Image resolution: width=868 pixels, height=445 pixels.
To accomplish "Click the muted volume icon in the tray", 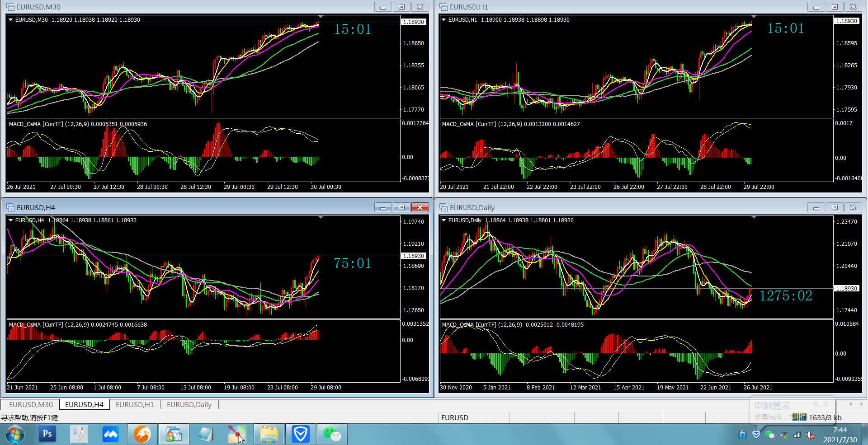I will 811,435.
